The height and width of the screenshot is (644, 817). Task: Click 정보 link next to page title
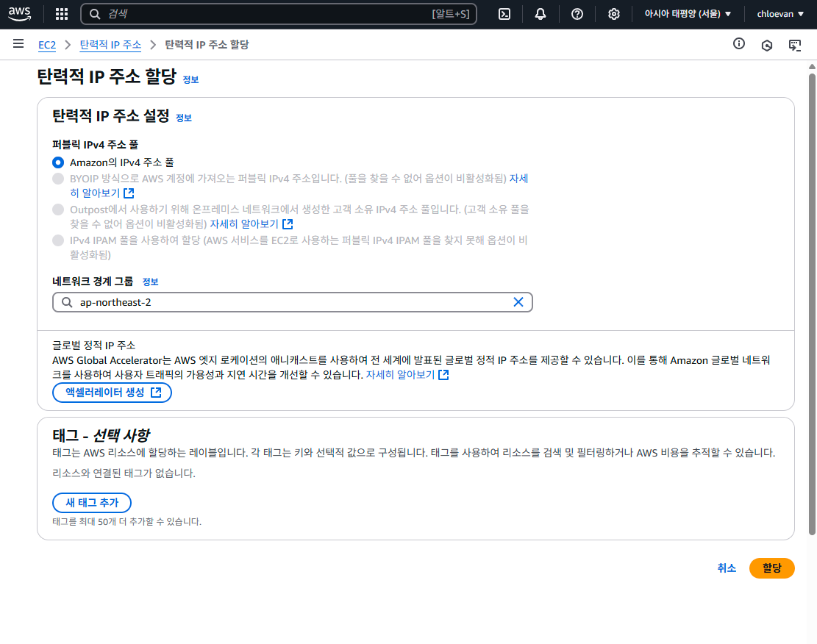point(190,79)
